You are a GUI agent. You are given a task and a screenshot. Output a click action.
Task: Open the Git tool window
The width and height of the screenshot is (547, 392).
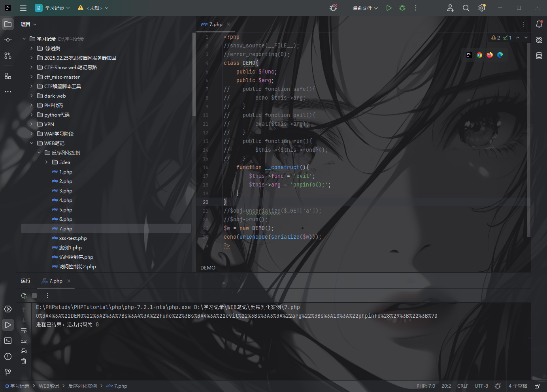tap(8, 372)
